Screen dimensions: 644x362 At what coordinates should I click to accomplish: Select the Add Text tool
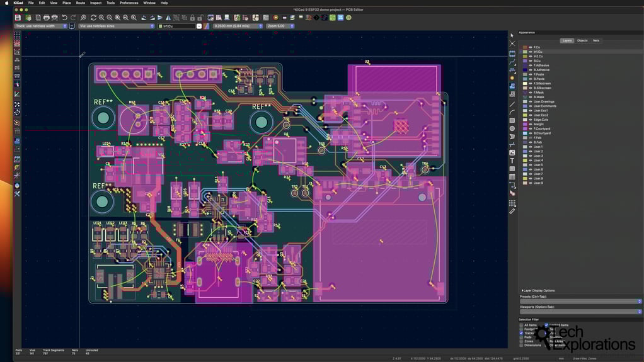point(512,161)
